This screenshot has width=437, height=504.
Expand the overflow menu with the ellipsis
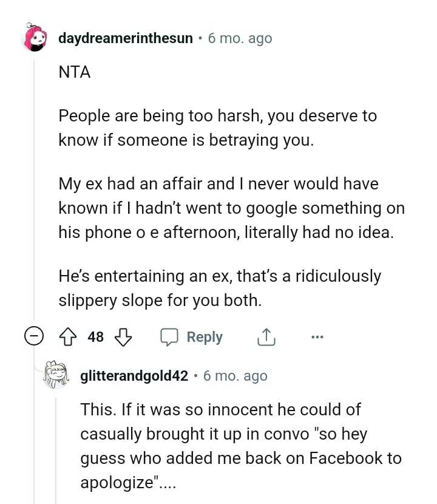click(317, 336)
